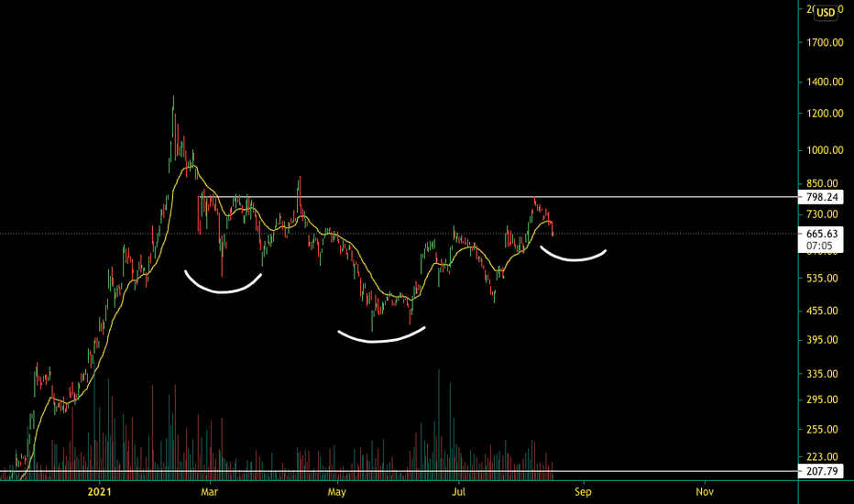Click the 295.00 price axis label

pos(822,400)
